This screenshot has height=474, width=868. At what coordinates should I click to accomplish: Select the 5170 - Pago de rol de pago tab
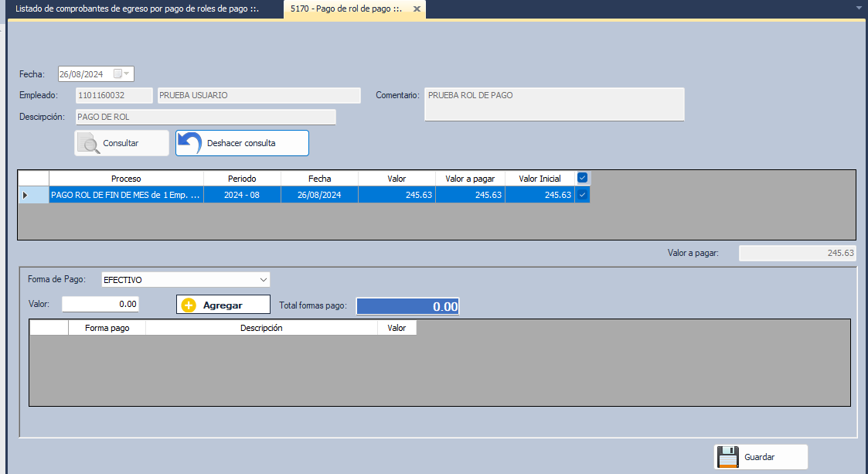(x=346, y=9)
